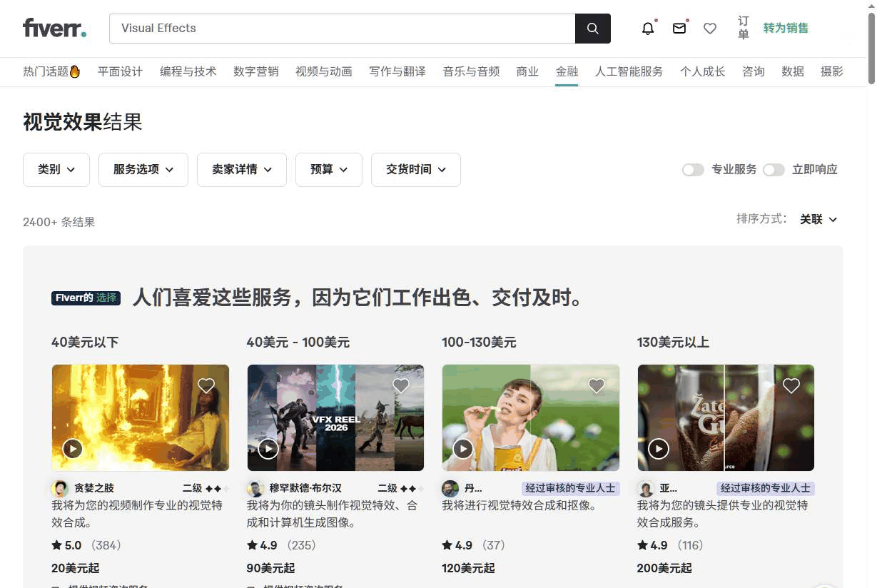The width and height of the screenshot is (877, 588).
Task: Click the 120美元起 price text
Action: pyautogui.click(x=469, y=569)
